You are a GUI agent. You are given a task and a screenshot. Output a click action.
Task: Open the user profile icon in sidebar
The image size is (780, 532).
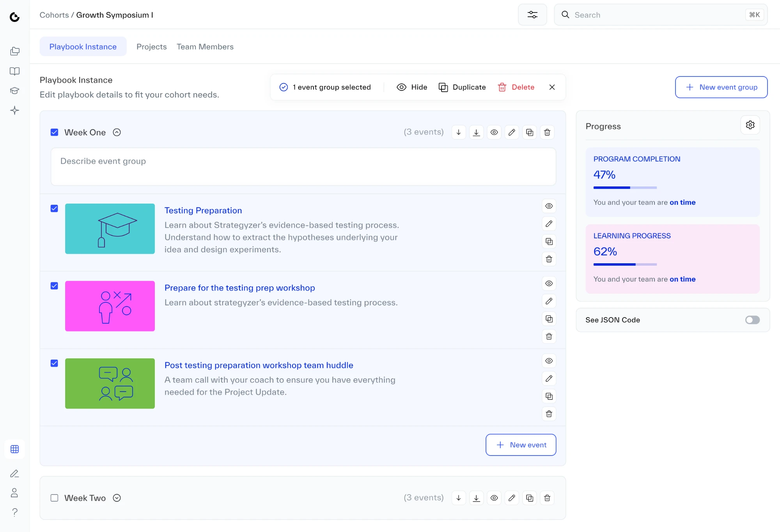coord(15,493)
